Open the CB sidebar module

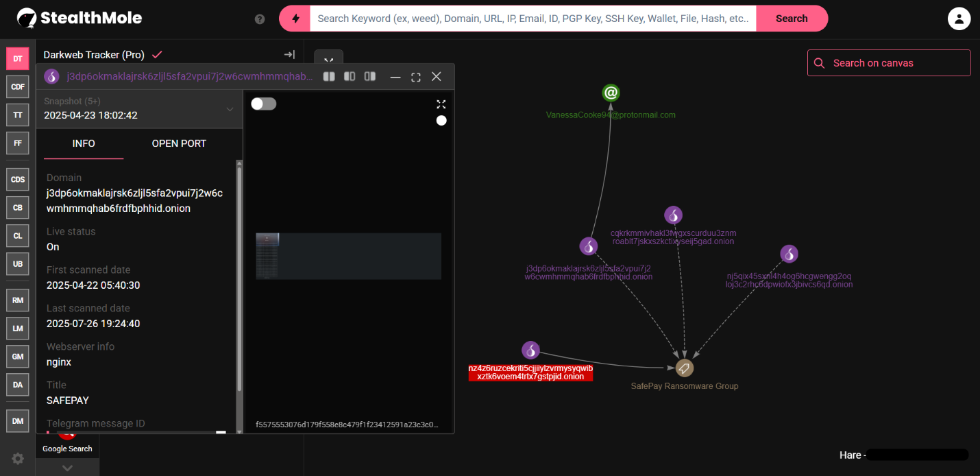[18, 208]
